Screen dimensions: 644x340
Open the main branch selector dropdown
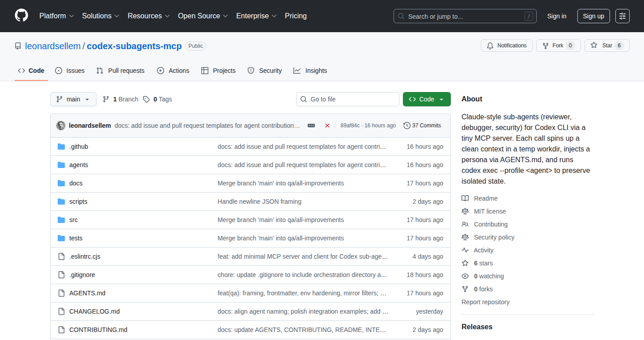(73, 99)
